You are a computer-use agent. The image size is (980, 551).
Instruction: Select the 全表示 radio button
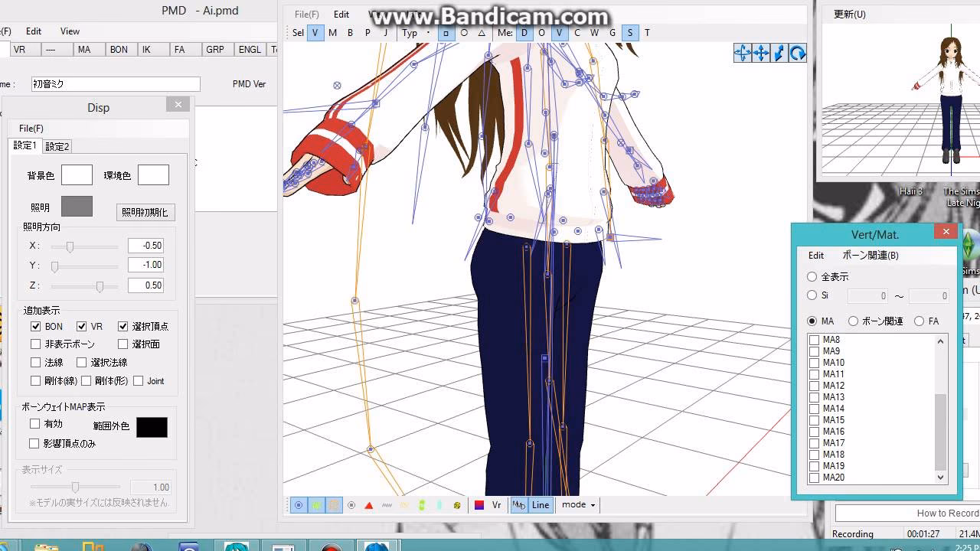812,277
